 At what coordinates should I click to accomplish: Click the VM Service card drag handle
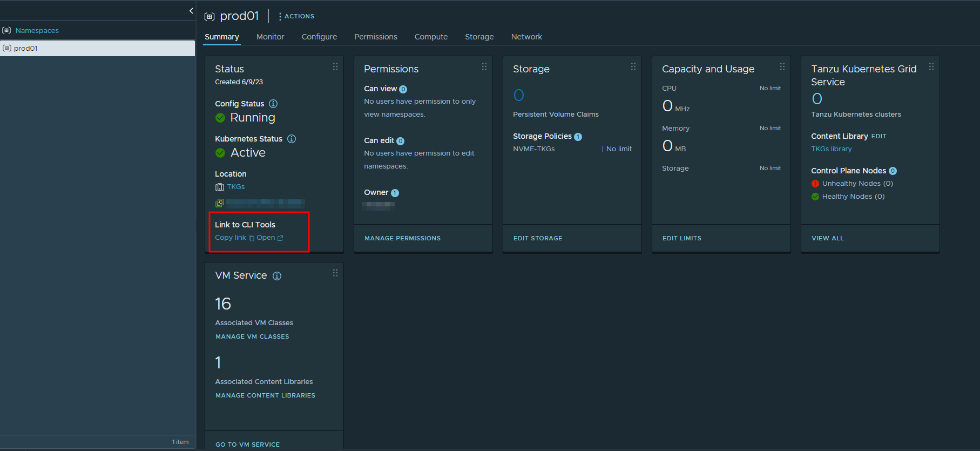click(335, 273)
